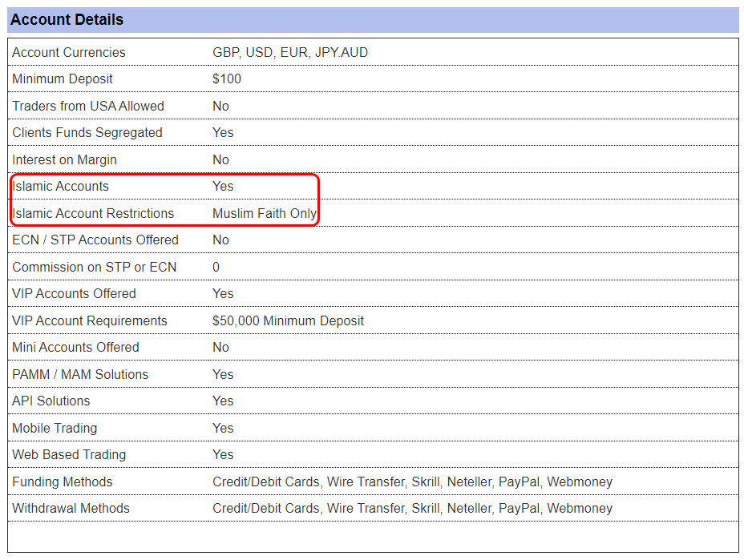Select the Commission on STP or ECN label
The width and height of the screenshot is (744, 560).
coord(95,267)
